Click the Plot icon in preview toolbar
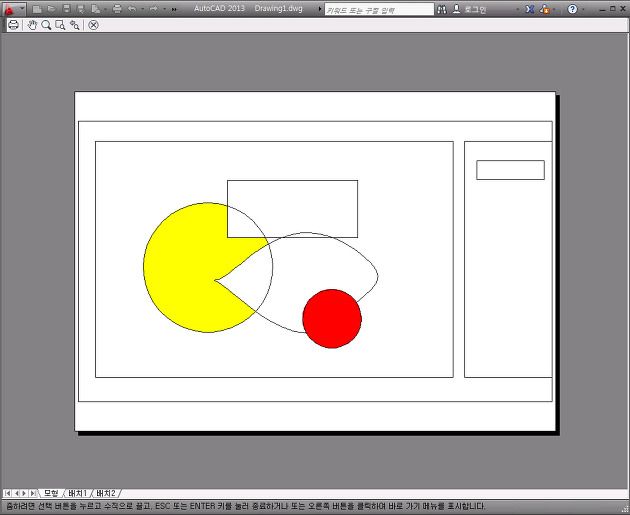This screenshot has height=515, width=630. (13, 25)
